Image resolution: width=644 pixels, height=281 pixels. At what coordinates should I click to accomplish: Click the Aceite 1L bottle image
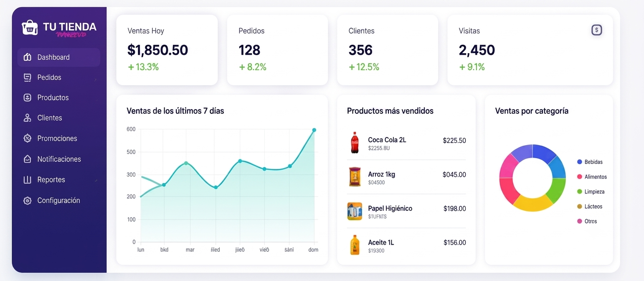[x=355, y=245]
